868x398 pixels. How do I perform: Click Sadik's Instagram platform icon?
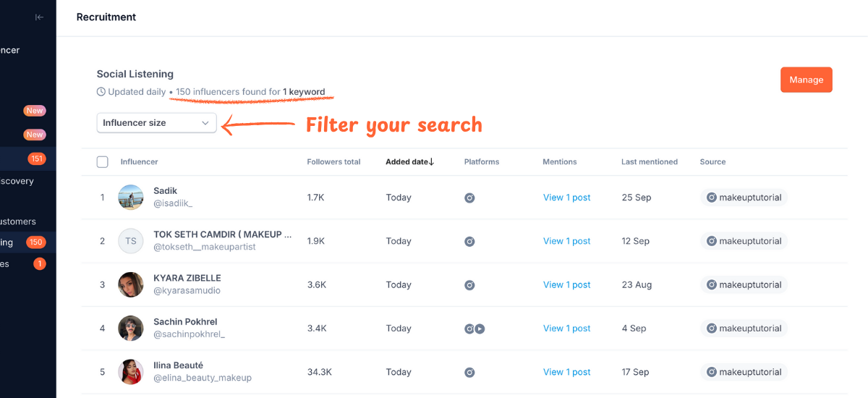pos(469,198)
